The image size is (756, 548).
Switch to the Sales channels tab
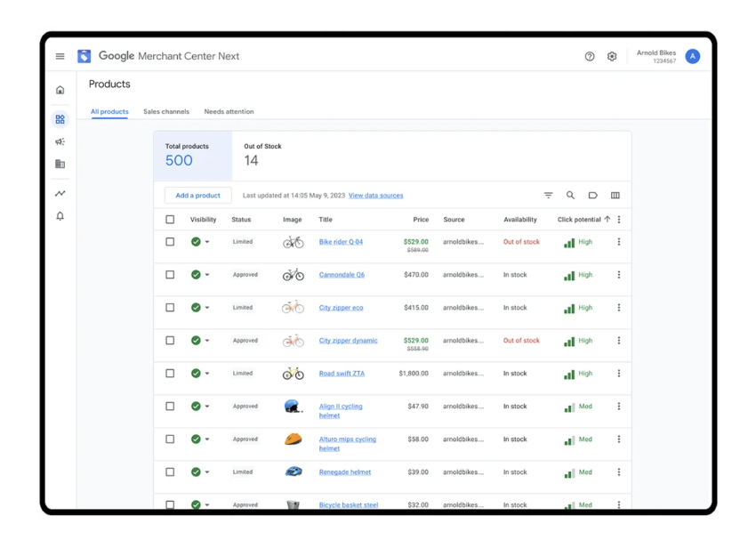pos(166,111)
